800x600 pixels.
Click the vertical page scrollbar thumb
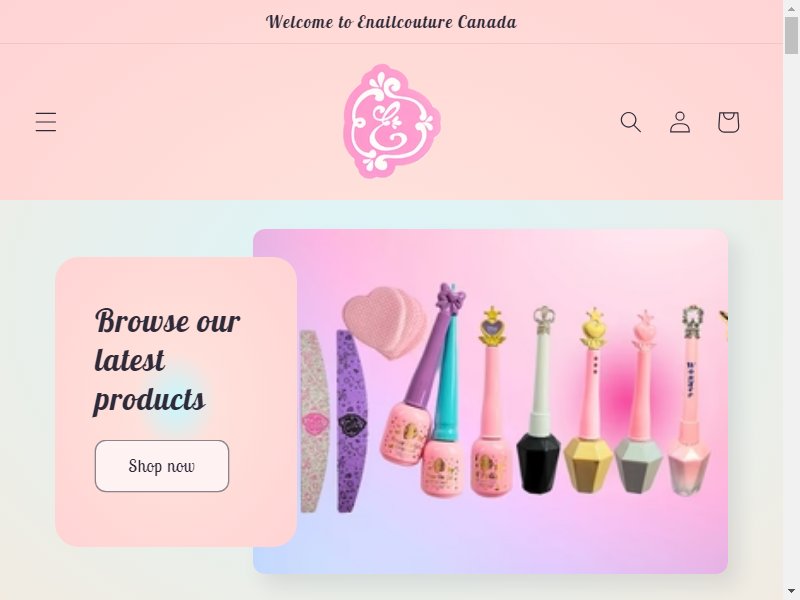click(791, 35)
